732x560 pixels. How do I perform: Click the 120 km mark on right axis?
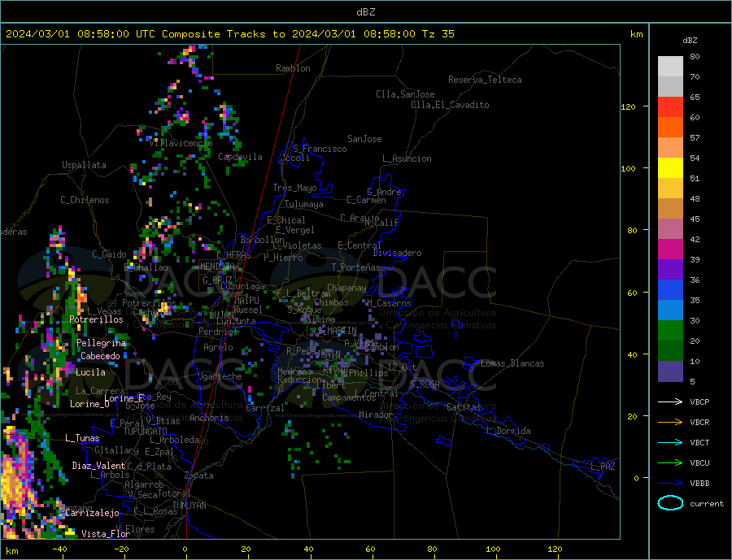click(629, 106)
